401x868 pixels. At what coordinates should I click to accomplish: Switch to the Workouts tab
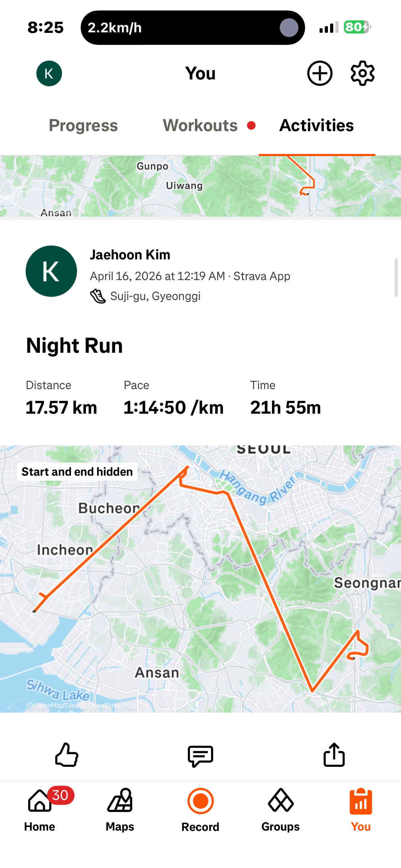(200, 125)
